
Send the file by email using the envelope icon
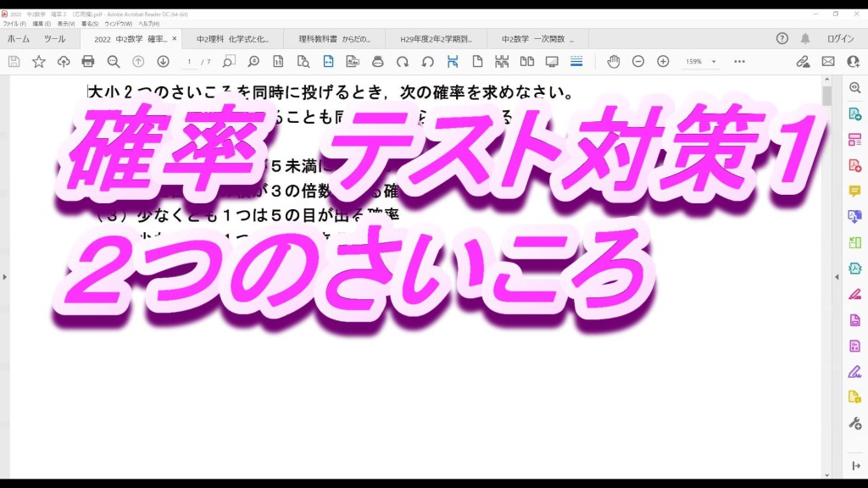(828, 62)
